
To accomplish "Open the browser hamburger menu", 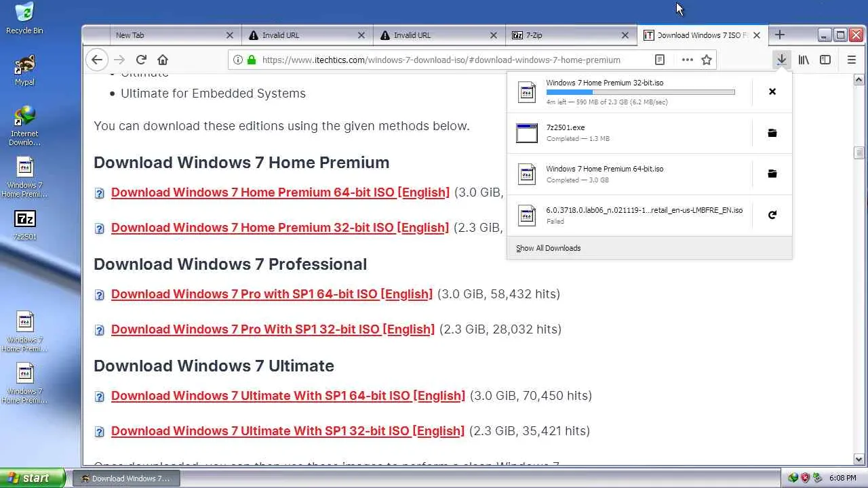I will click(852, 60).
